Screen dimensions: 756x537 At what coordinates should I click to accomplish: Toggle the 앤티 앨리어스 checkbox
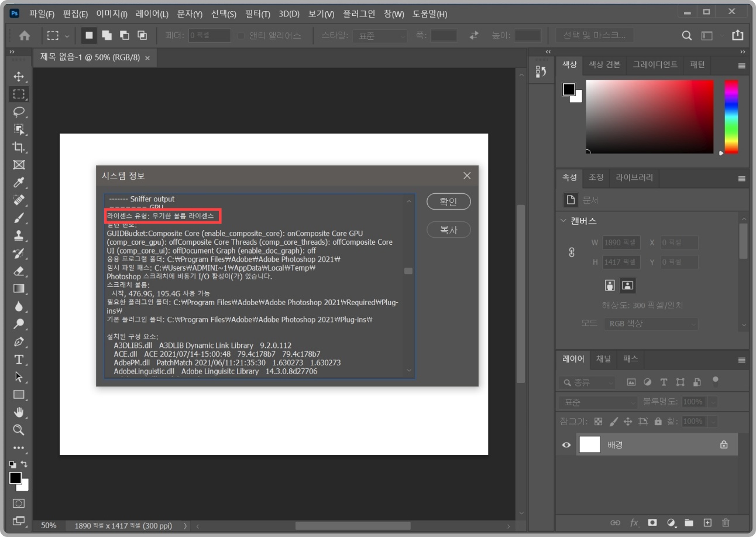[x=242, y=36]
